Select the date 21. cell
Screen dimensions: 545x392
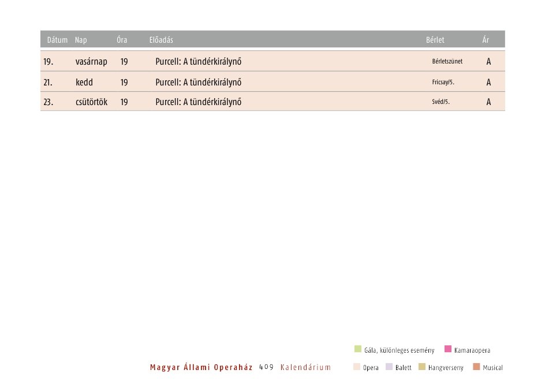pos(48,83)
